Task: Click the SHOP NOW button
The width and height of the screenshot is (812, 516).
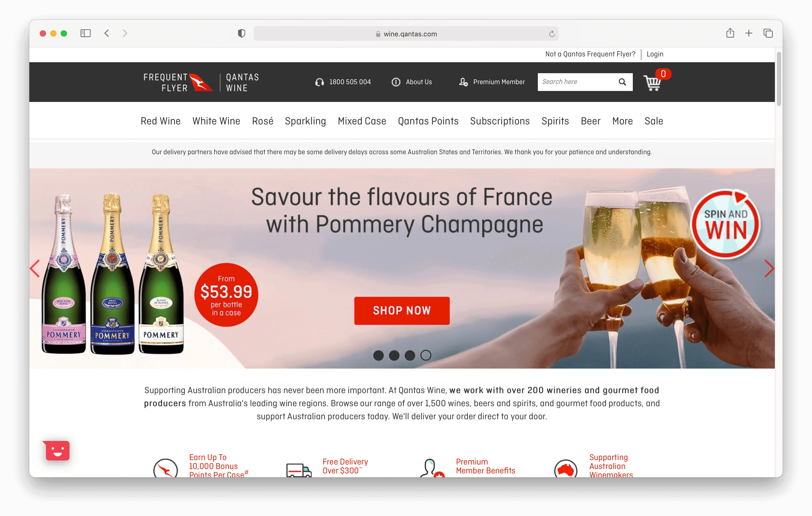Action: [x=402, y=310]
